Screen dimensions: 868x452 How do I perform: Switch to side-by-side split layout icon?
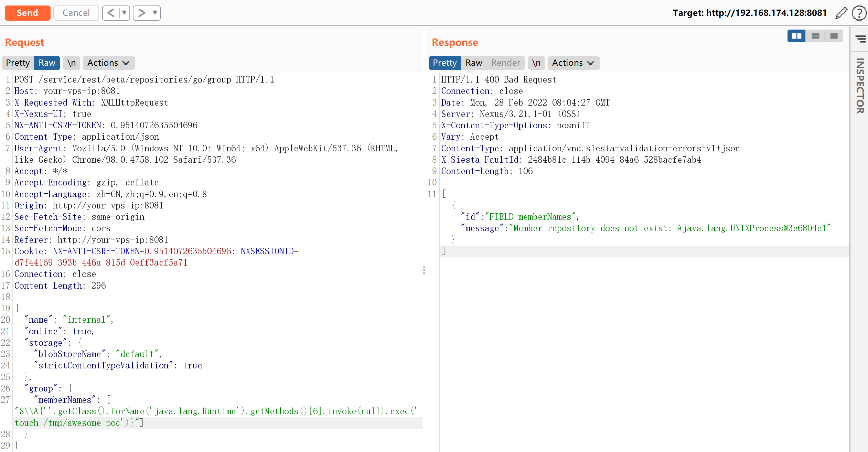[x=796, y=36]
